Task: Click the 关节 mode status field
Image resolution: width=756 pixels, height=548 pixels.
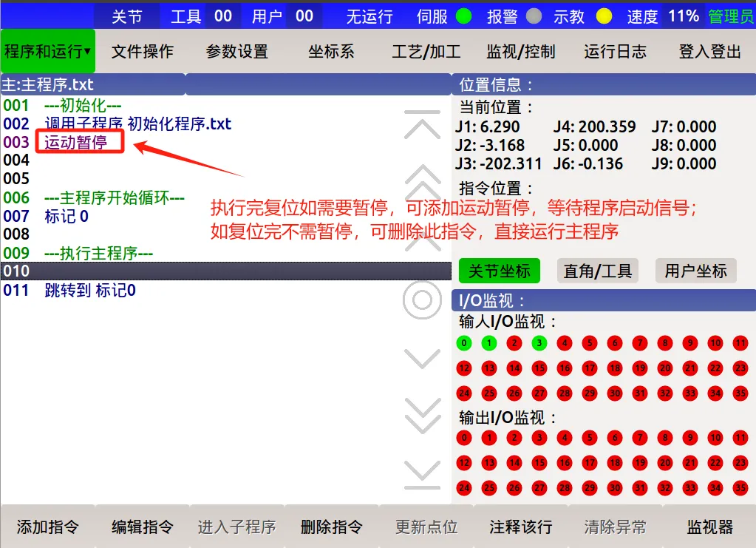Action: pyautogui.click(x=127, y=16)
